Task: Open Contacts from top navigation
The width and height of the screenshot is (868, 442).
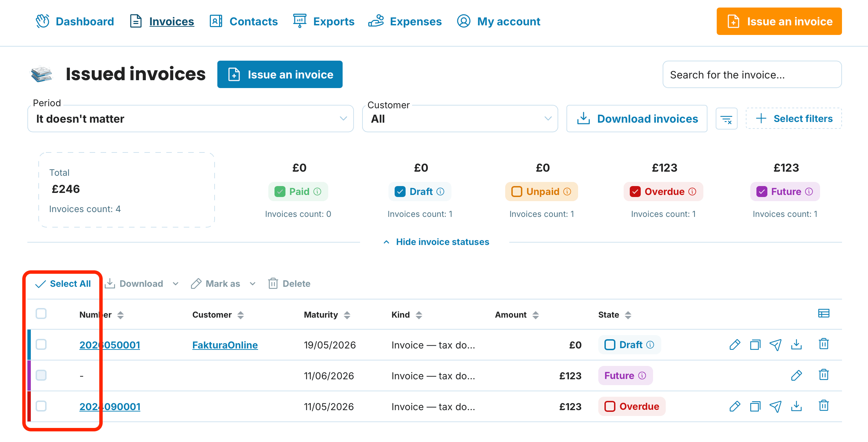Action: pyautogui.click(x=243, y=21)
